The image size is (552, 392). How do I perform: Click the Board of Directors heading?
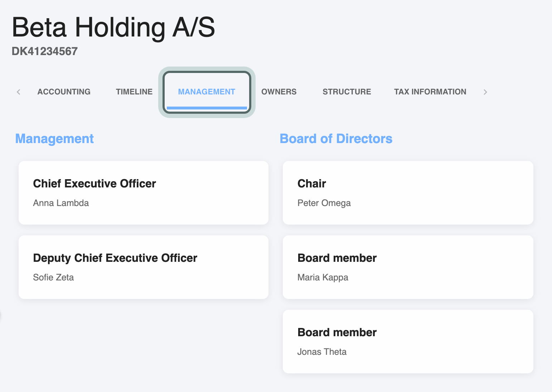336,139
